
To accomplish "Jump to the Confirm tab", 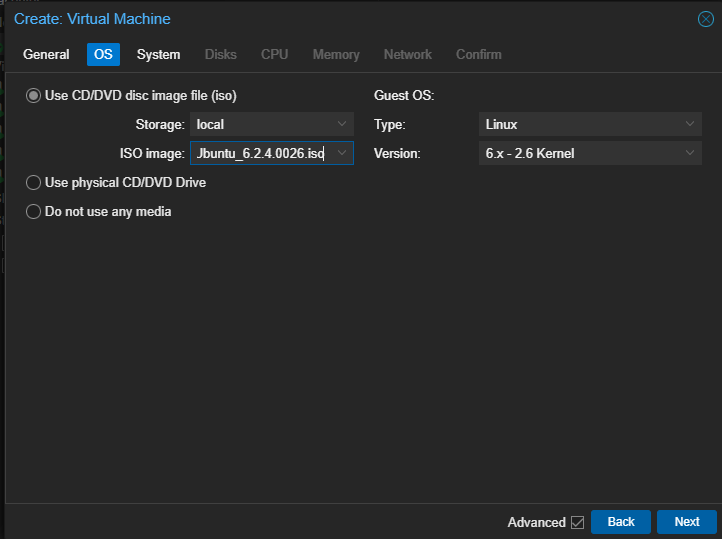I will click(479, 54).
